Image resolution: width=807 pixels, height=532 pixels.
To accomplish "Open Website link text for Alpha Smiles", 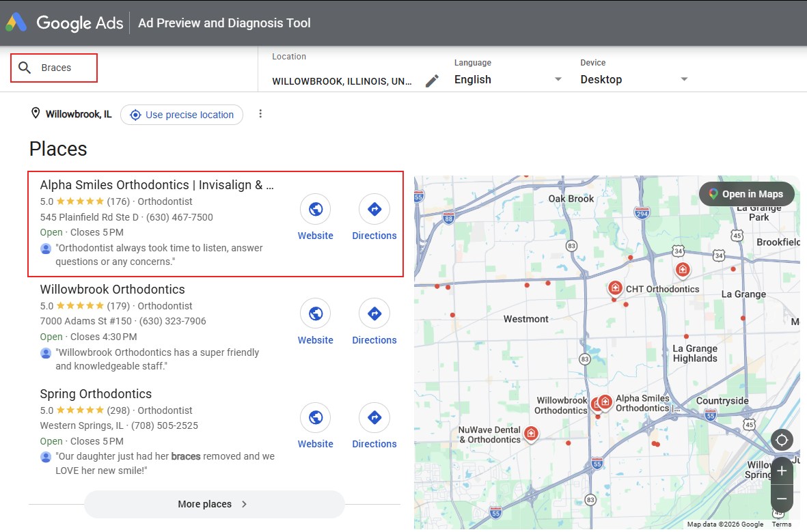I will (x=316, y=236).
